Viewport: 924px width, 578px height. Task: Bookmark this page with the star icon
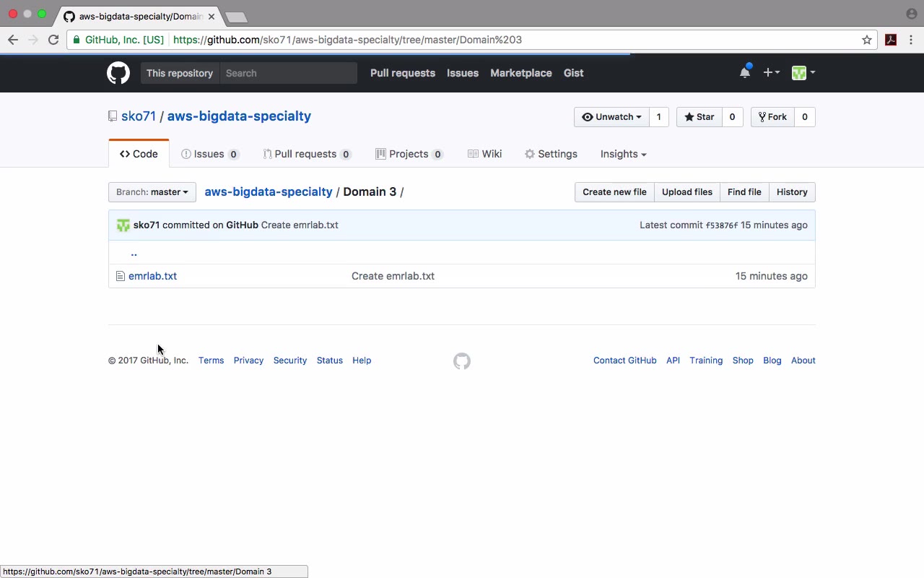click(867, 40)
